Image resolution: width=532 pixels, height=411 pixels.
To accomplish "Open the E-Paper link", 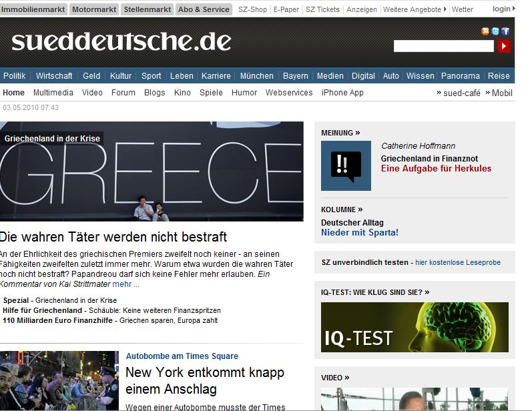I will [286, 9].
